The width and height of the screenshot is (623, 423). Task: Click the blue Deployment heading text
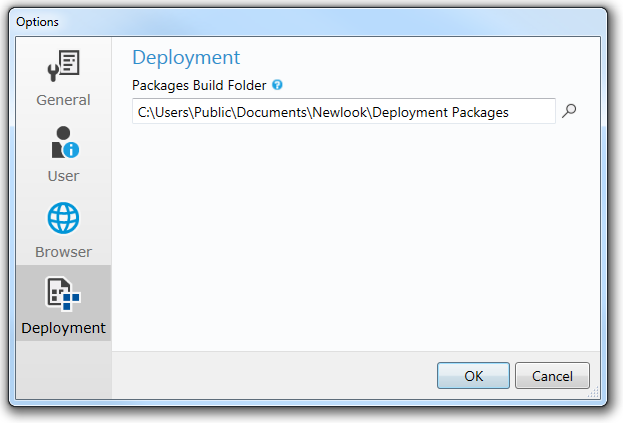tap(186, 57)
